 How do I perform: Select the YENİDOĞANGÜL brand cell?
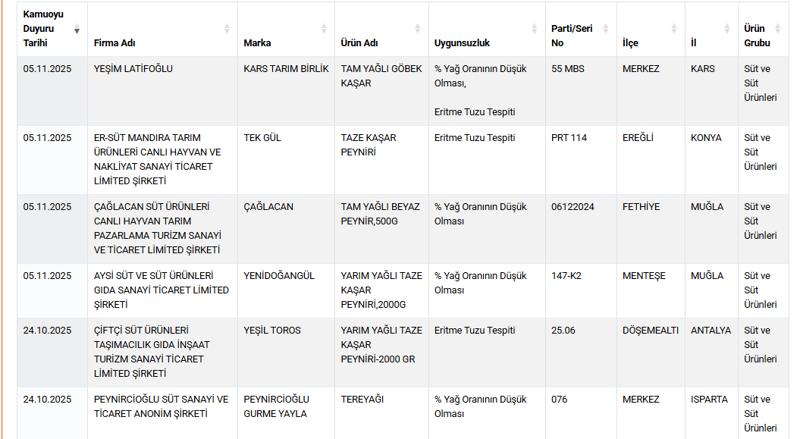(x=279, y=276)
